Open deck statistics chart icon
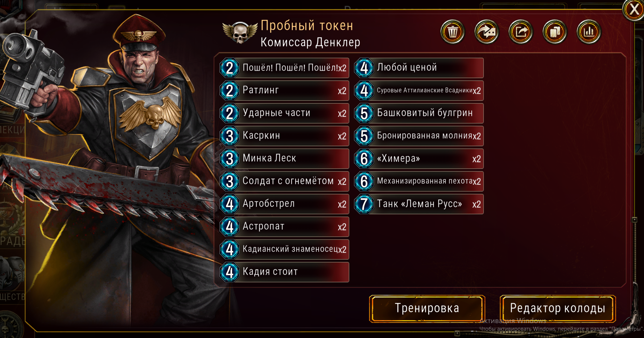 click(589, 32)
